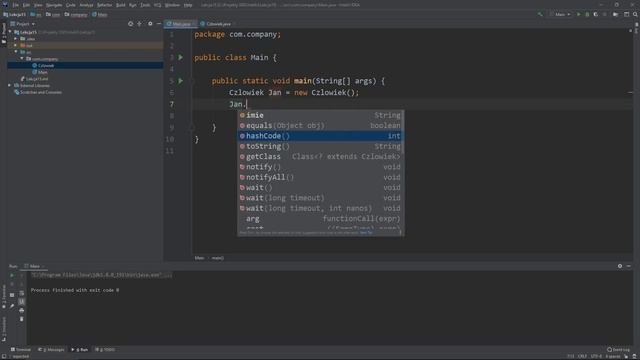Click run gutter arrow beside class Main
The width and height of the screenshot is (640, 360).
(x=180, y=58)
